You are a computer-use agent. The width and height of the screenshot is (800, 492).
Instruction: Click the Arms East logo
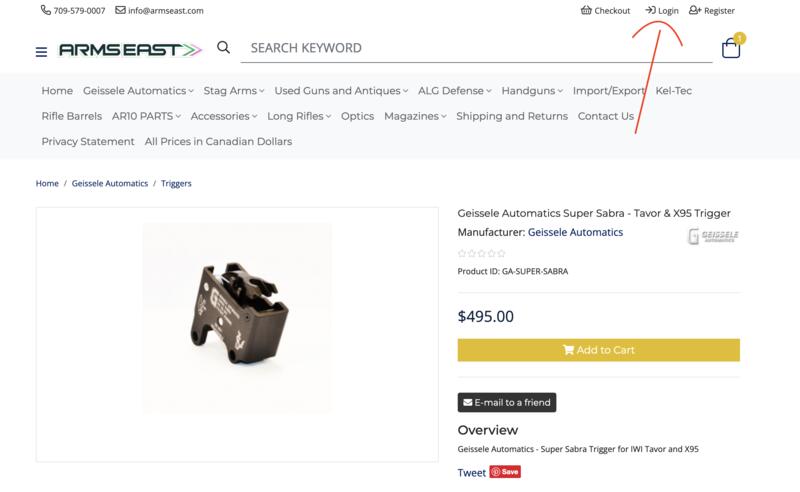[130, 49]
